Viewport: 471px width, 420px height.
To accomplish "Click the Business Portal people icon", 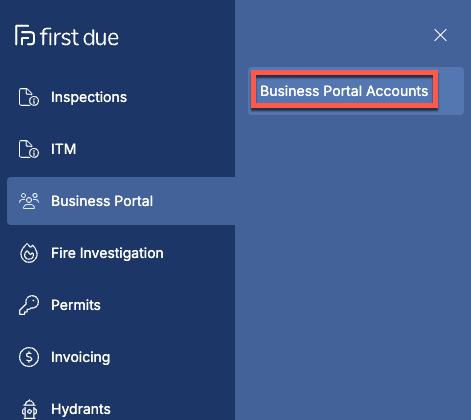I will [29, 201].
